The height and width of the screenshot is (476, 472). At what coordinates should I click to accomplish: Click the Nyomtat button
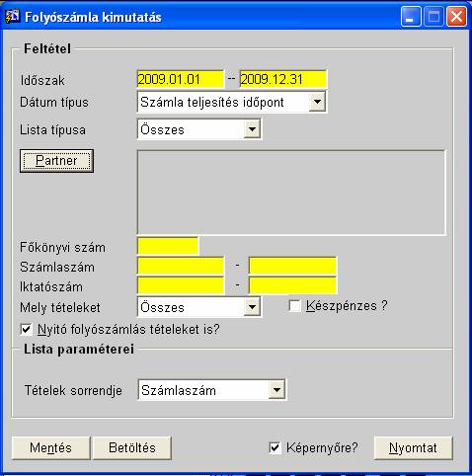click(414, 447)
